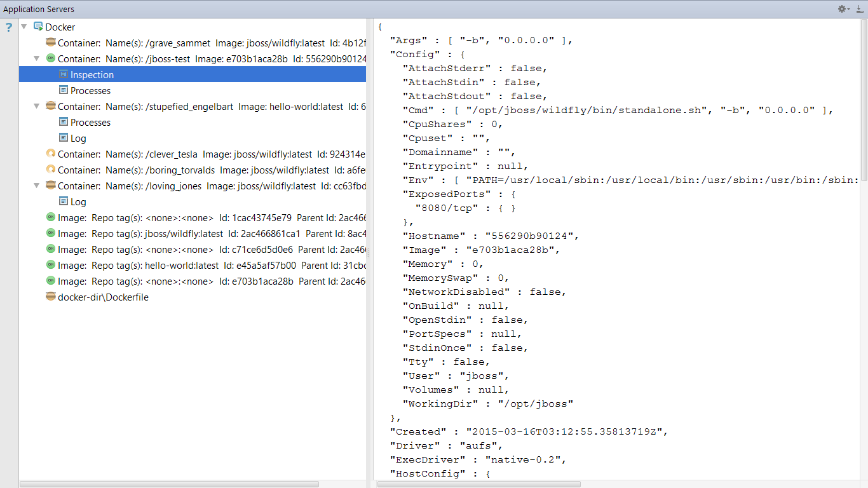The width and height of the screenshot is (868, 488).
Task: Select the grave_sammet container row
Action: [x=193, y=43]
